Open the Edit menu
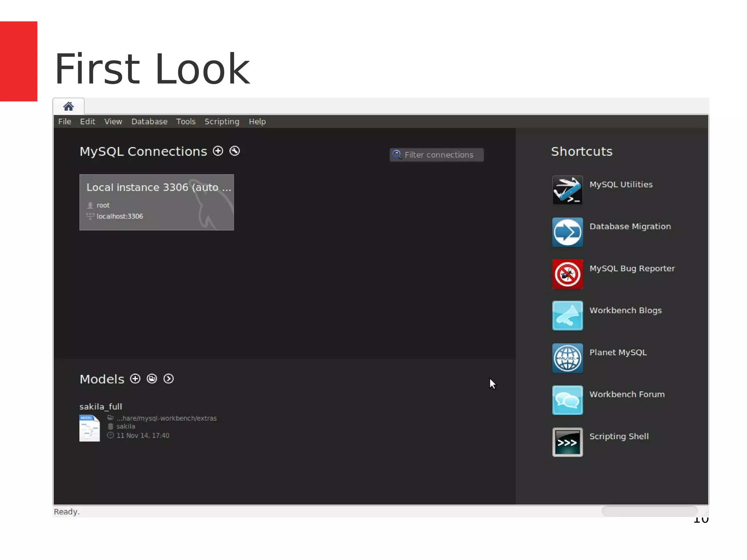The image size is (747, 560). pyautogui.click(x=88, y=121)
